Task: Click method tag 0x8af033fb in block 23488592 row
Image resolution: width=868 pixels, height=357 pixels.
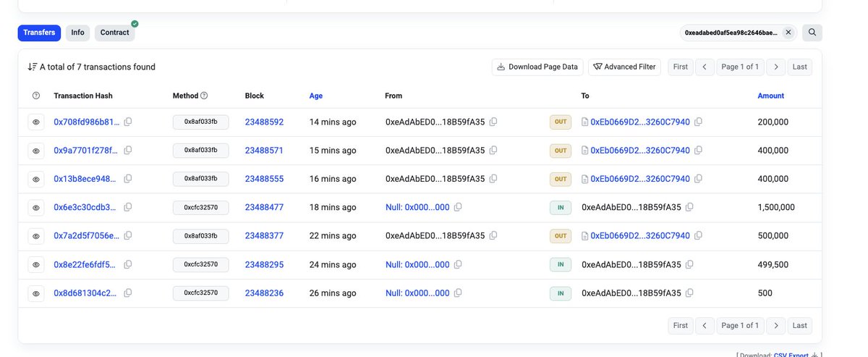Action: (200, 122)
